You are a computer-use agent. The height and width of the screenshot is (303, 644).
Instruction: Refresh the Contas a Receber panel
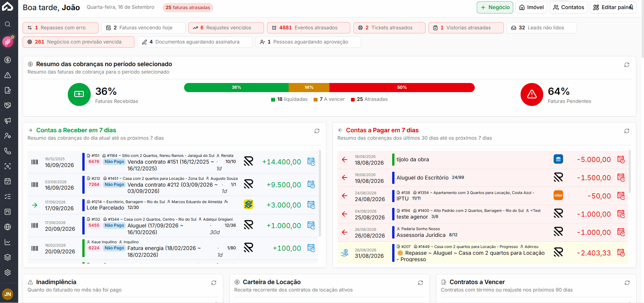tap(317, 131)
